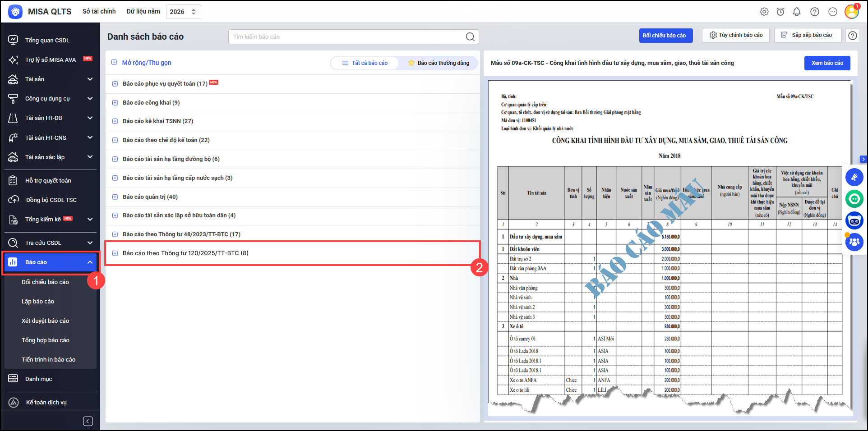The height and width of the screenshot is (431, 868).
Task: Click the MISA QLTS logo icon
Action: pyautogui.click(x=15, y=12)
